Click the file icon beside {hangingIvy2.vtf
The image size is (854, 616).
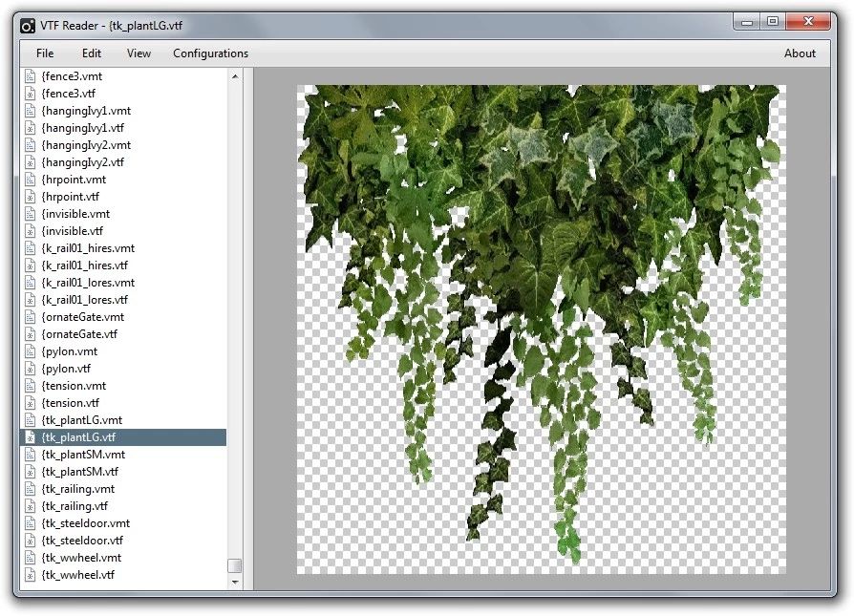(32, 161)
